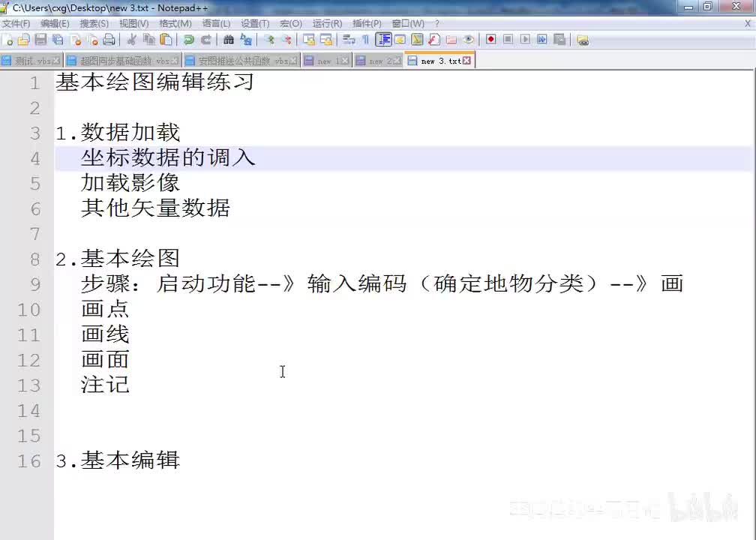Click the 3.基本编辑 heading line
This screenshot has height=540, width=756.
[118, 460]
